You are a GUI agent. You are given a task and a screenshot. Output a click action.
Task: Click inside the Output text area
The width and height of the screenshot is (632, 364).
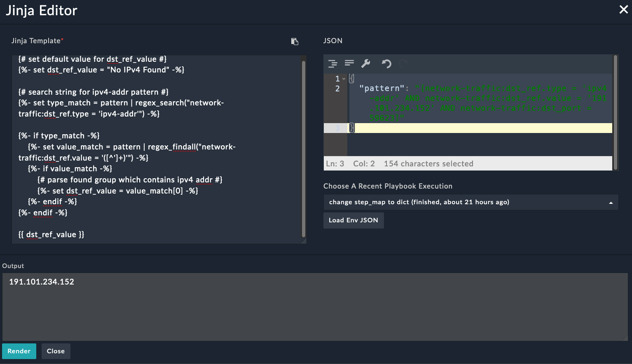coord(315,307)
